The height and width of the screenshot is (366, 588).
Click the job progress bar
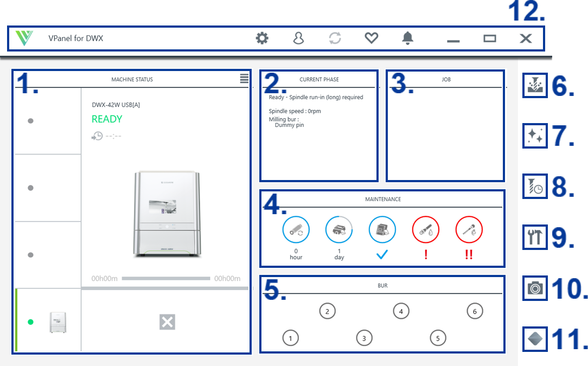[166, 278]
